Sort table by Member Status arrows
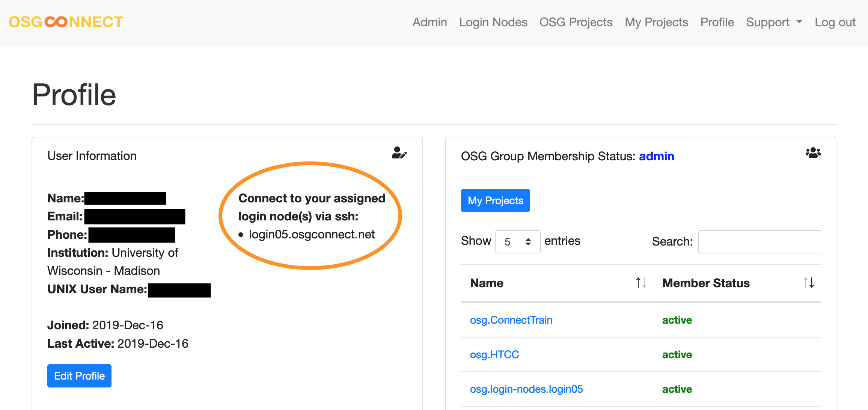This screenshot has height=410, width=868. pos(808,283)
